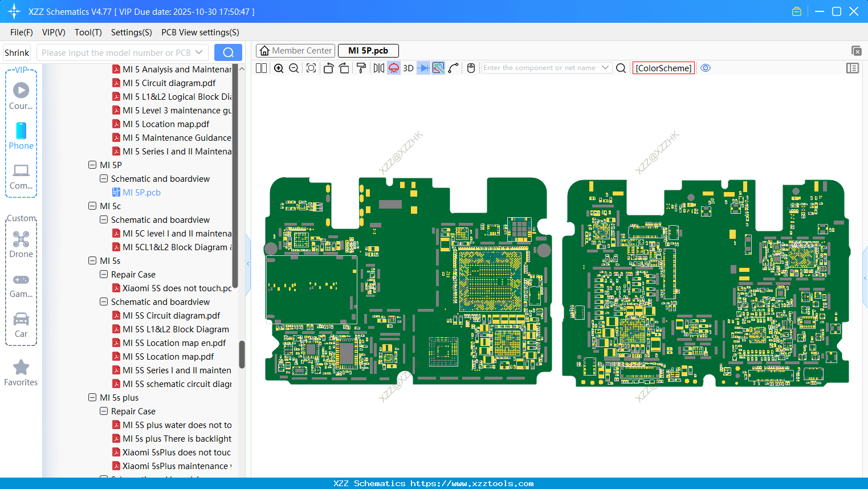The width and height of the screenshot is (868, 489).
Task: Close all tabs with the top-right icon
Action: (856, 51)
